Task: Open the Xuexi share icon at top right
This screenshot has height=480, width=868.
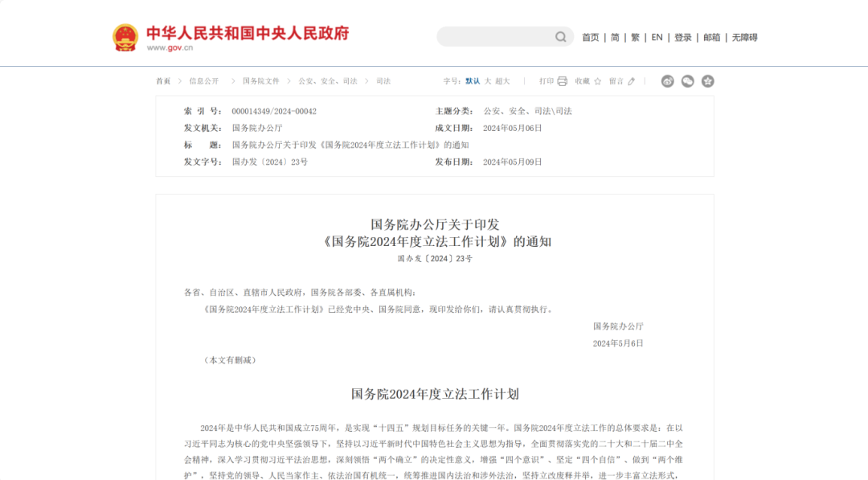Action: click(x=707, y=81)
